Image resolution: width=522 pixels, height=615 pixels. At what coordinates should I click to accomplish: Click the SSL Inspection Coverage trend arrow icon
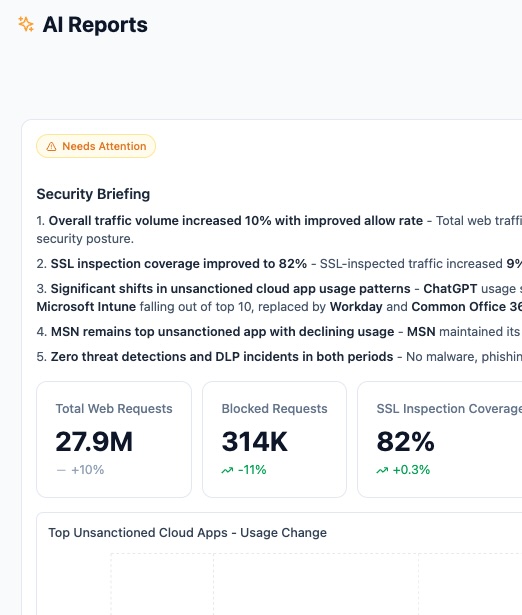(x=382, y=470)
